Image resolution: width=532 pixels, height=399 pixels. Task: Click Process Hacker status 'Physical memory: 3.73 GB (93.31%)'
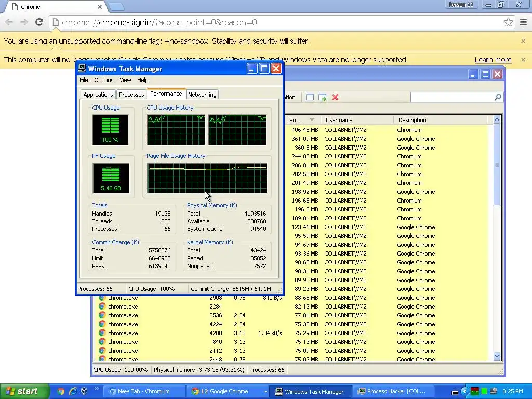pos(199,370)
